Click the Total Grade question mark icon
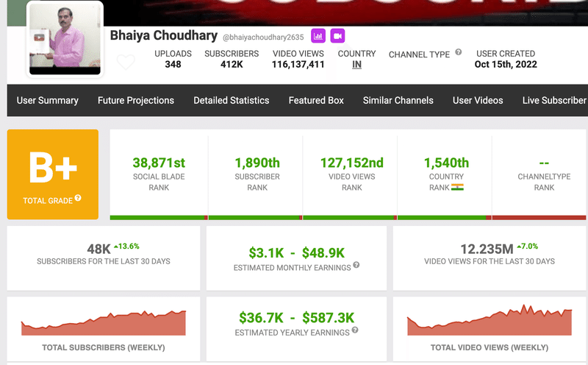This screenshot has width=588, height=365. pos(78,198)
